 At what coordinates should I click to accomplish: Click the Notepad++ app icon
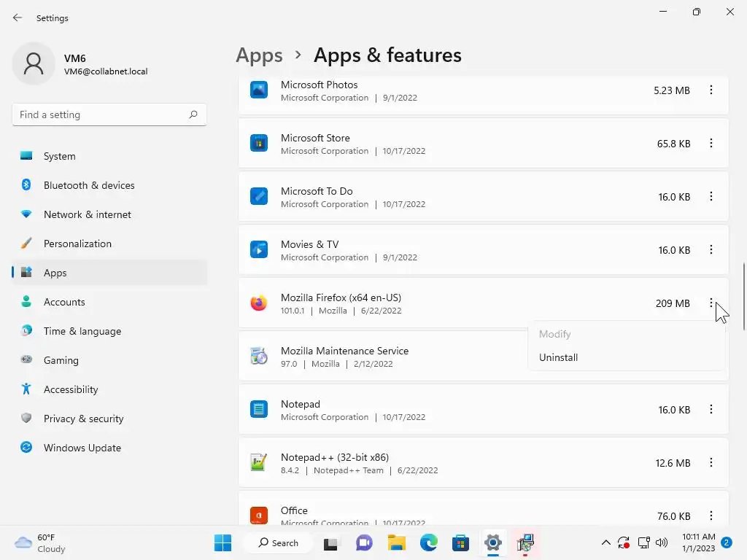coord(259,462)
